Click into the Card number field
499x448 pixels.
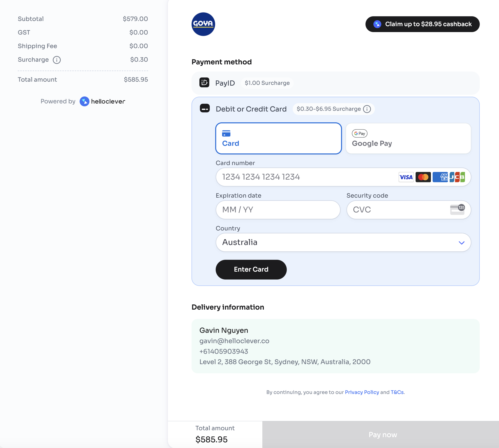(306, 177)
